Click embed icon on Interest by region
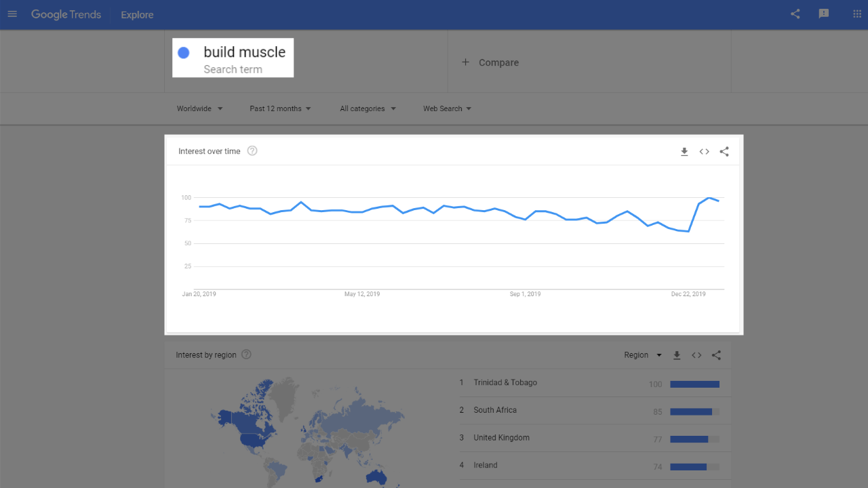The image size is (868, 488). coord(696,355)
